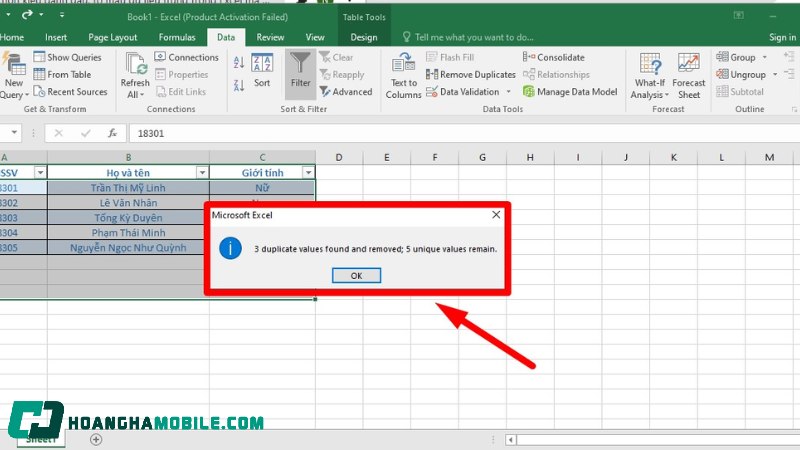
Task: Switch to the Home tab
Action: click(12, 37)
